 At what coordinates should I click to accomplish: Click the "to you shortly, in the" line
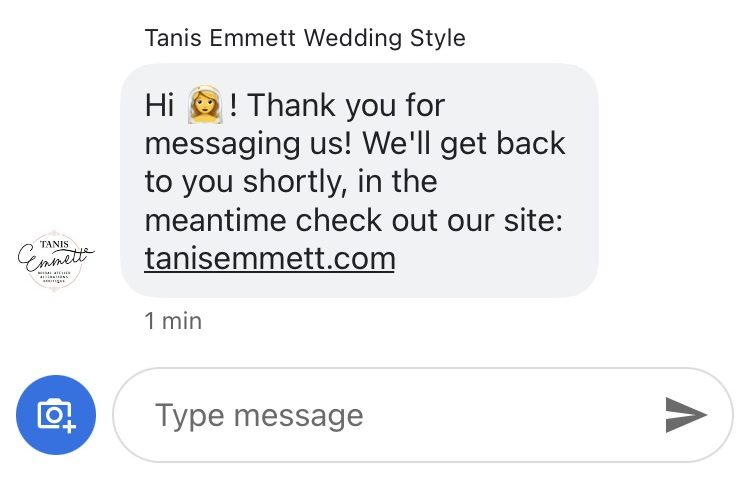coord(291,181)
